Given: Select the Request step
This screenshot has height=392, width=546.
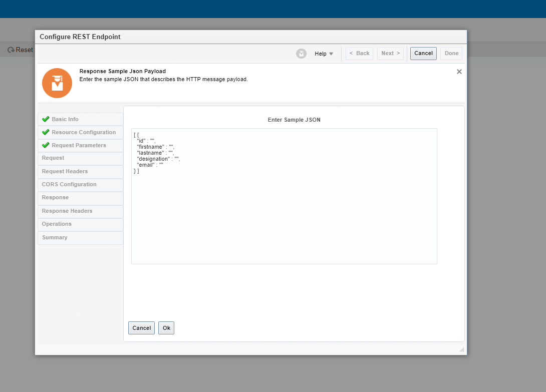Looking at the screenshot, I should pyautogui.click(x=53, y=158).
